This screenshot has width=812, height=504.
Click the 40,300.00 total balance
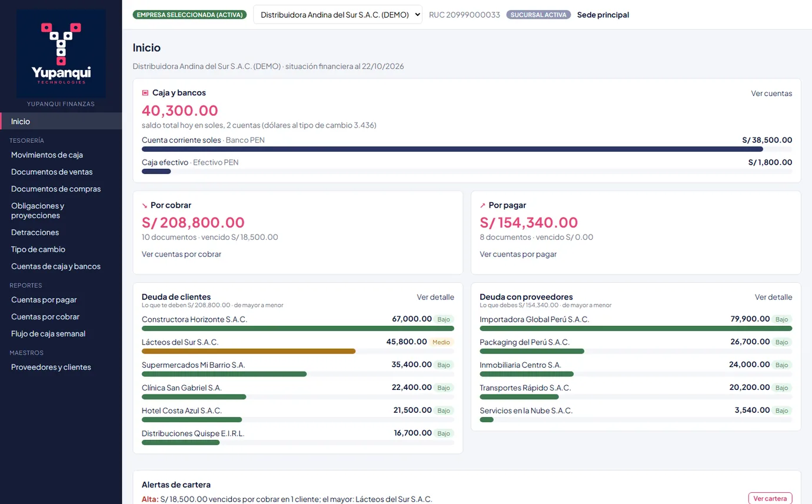tap(180, 111)
